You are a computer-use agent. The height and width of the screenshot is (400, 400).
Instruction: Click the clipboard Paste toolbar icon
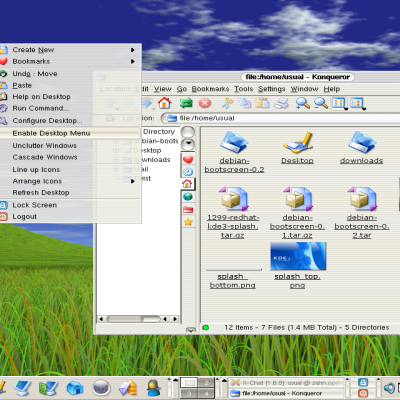(x=263, y=103)
